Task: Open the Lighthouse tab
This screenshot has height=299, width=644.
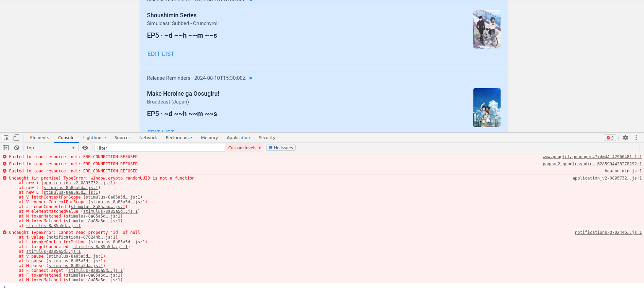Action: [94, 138]
